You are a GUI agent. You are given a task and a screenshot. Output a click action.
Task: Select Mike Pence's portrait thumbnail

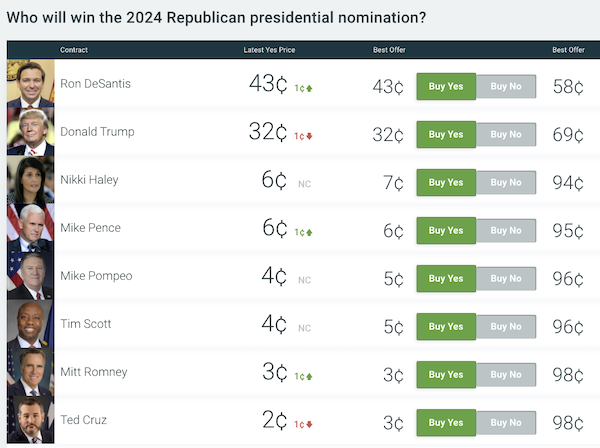30,228
